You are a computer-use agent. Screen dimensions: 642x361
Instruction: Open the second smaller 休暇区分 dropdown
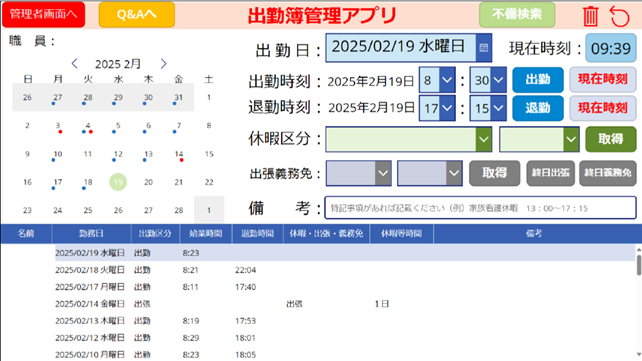[539, 139]
